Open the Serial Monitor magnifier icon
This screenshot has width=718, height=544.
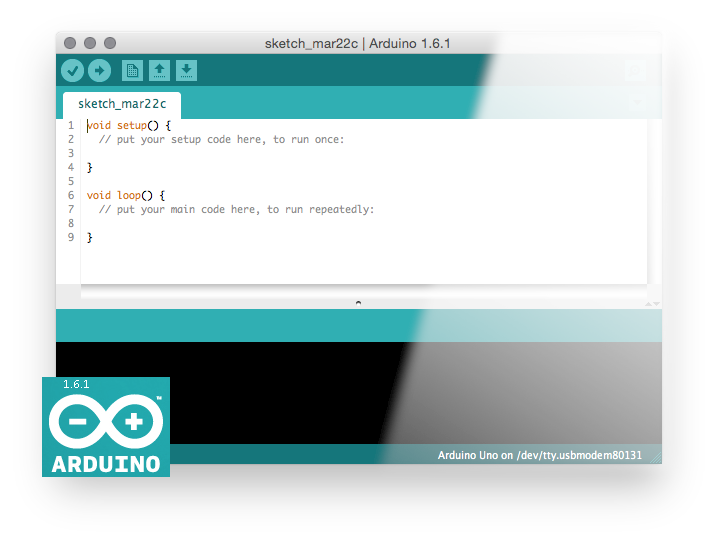coord(635,71)
